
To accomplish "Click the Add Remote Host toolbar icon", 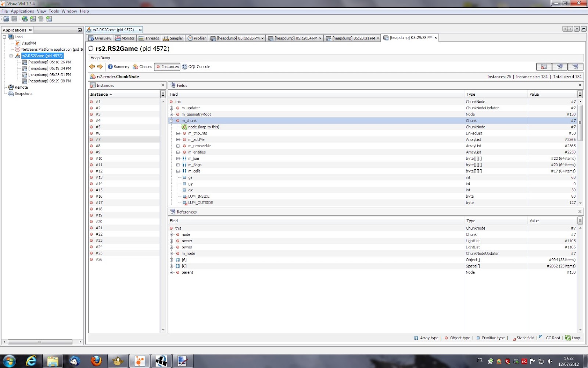I will (25, 19).
